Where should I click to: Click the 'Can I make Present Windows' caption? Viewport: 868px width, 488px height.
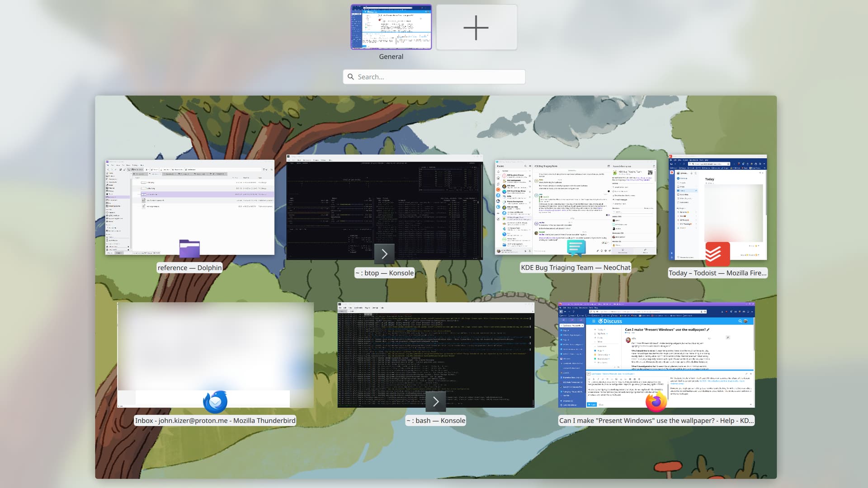coord(656,421)
